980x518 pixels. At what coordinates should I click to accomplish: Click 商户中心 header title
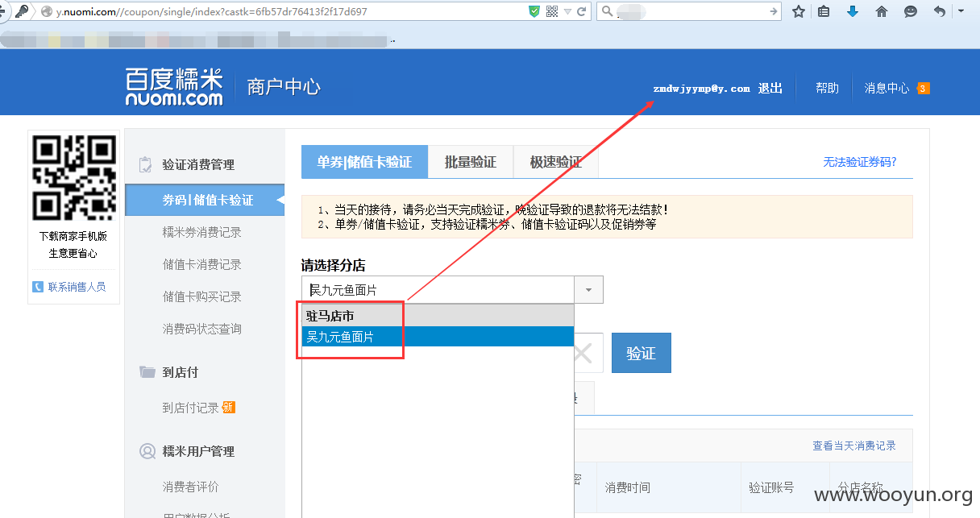coord(284,87)
